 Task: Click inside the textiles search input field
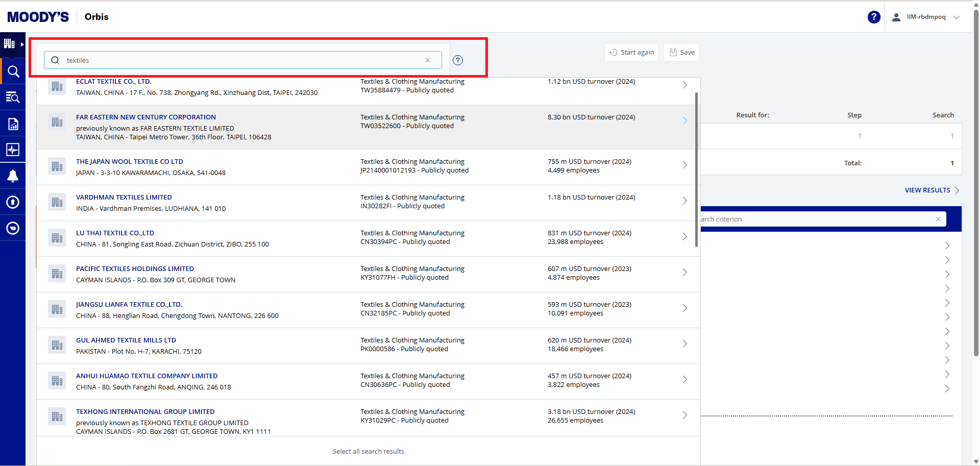point(240,60)
